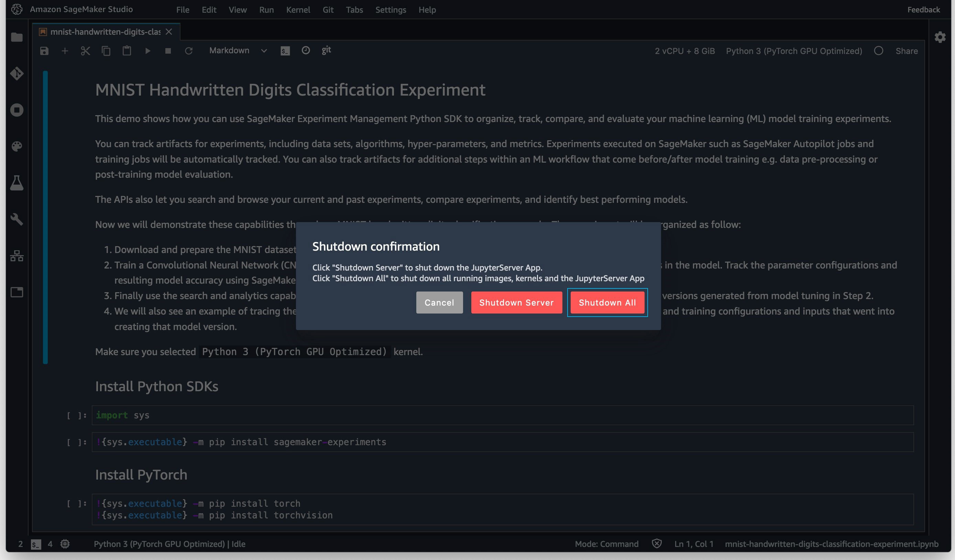Launch terminal from toolbar icon
The image size is (955, 560).
coord(285,51)
